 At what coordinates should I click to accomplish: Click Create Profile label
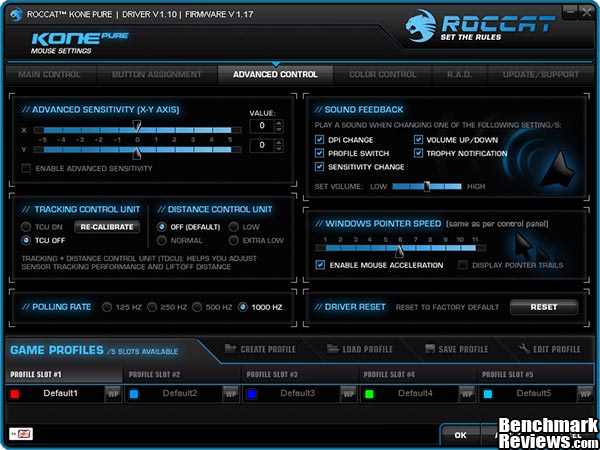point(268,349)
